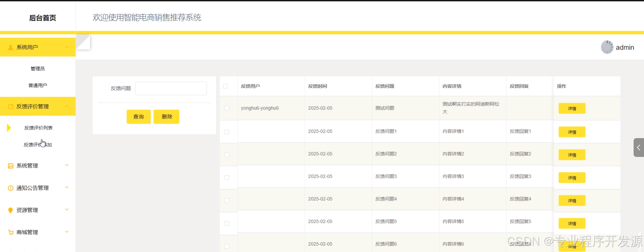Check the row for 反馈问题2
Viewport: 644px width, 252px height.
(x=227, y=155)
